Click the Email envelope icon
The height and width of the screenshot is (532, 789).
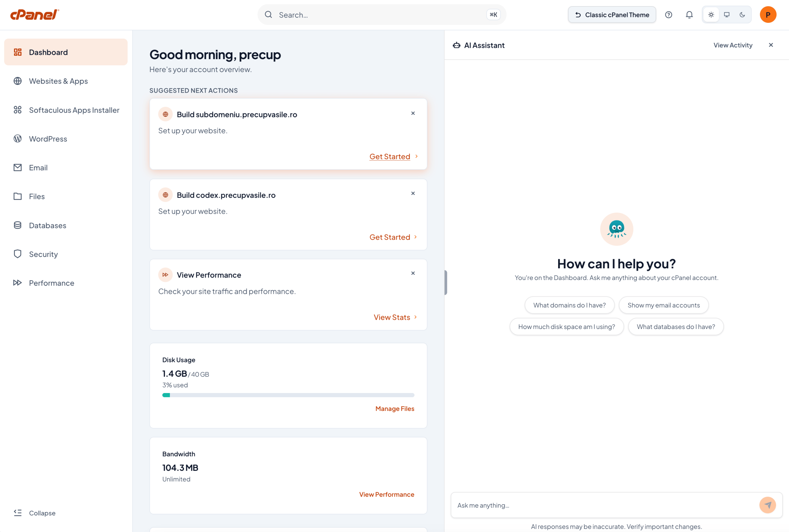(x=18, y=168)
